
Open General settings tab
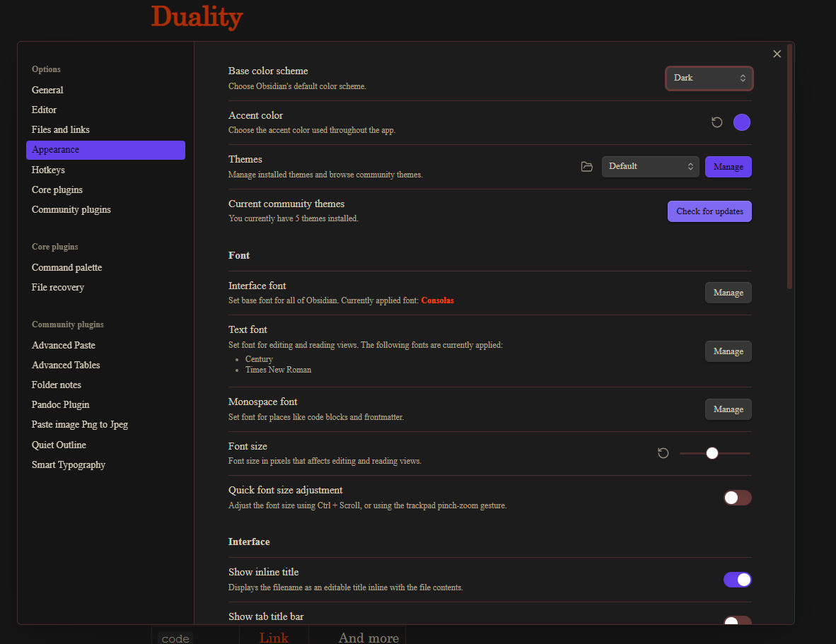pos(105,90)
